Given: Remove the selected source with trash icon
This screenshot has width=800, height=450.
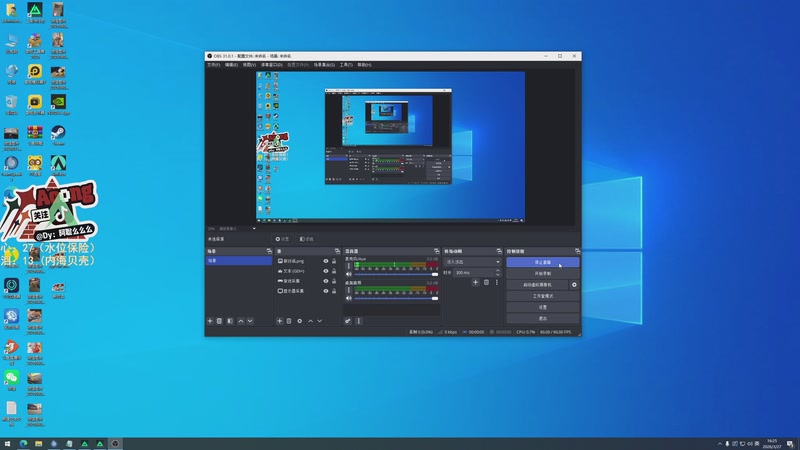Looking at the screenshot, I should pos(289,321).
